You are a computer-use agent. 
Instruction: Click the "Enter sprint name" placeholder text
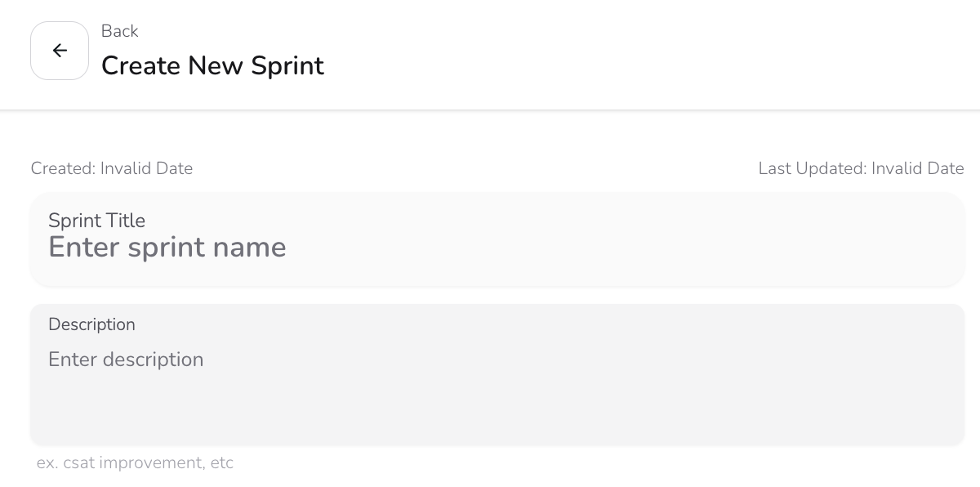pyautogui.click(x=167, y=248)
